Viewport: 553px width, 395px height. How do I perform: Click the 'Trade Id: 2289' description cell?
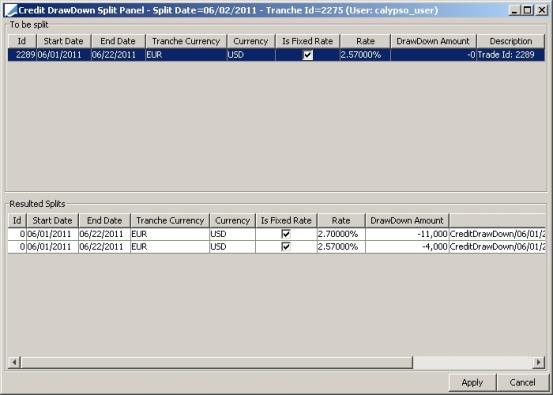(511, 55)
